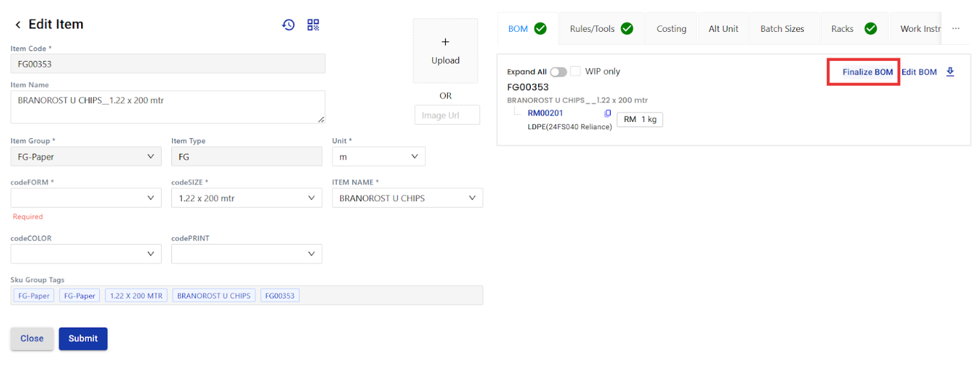Open the item history icon
The height and width of the screenshot is (386, 980).
(x=288, y=25)
